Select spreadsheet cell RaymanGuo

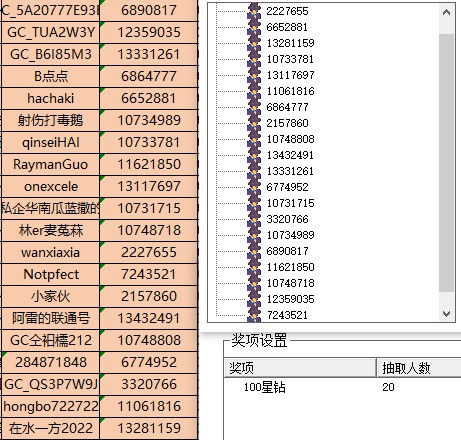(51, 164)
